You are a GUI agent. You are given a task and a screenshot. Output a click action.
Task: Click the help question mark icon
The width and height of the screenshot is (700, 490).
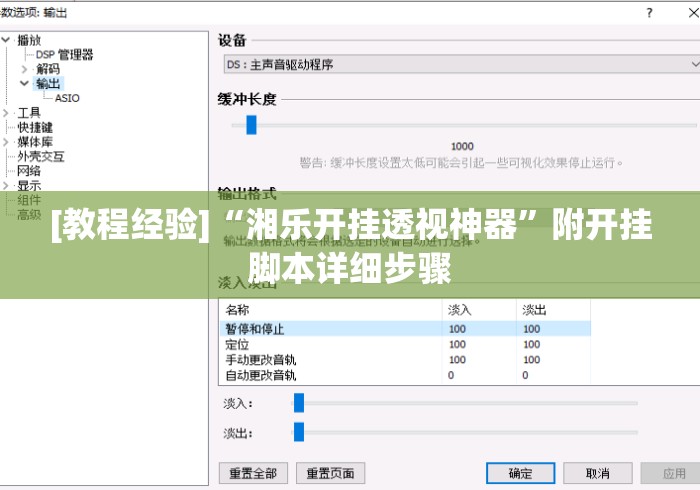pos(650,12)
